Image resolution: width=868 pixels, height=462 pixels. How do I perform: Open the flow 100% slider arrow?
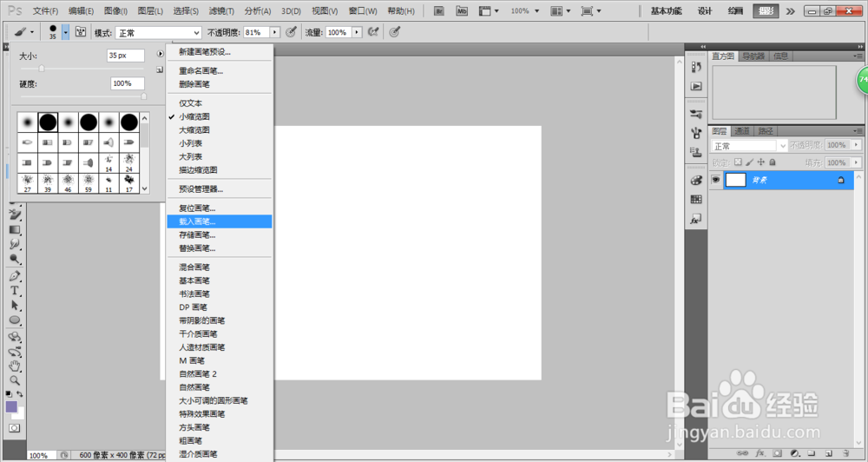coord(357,33)
